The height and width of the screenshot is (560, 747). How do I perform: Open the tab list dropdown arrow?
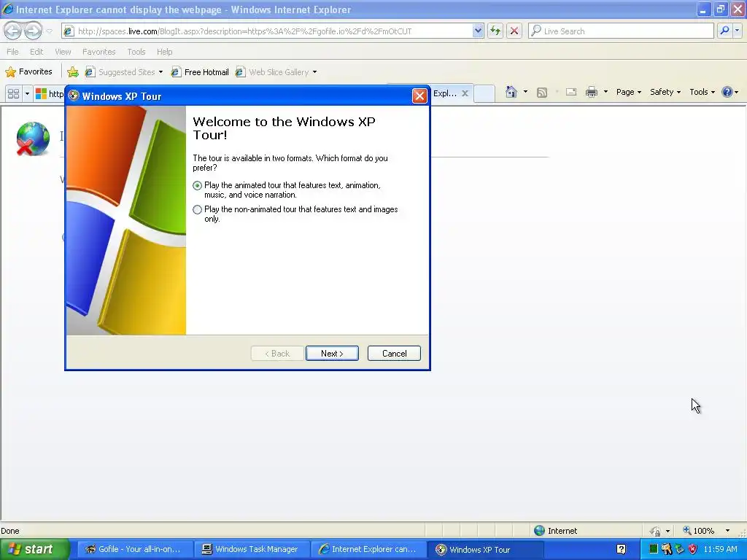[27, 93]
